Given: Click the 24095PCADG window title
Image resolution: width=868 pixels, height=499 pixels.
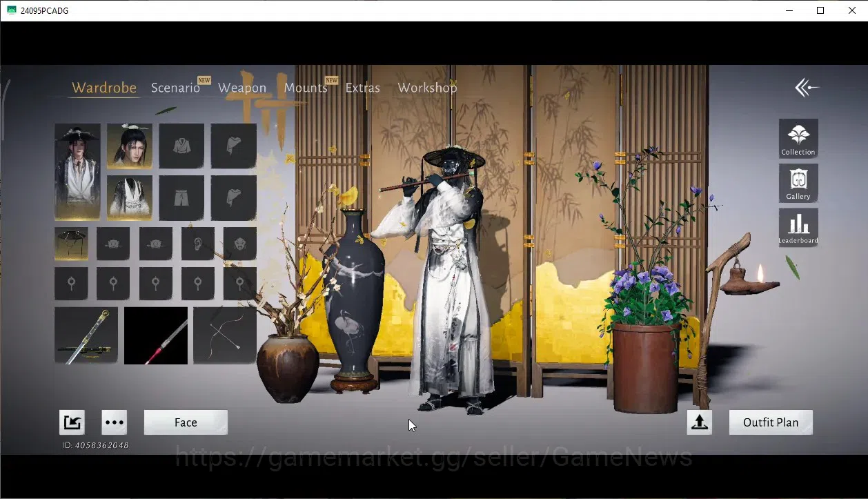Looking at the screenshot, I should point(44,10).
